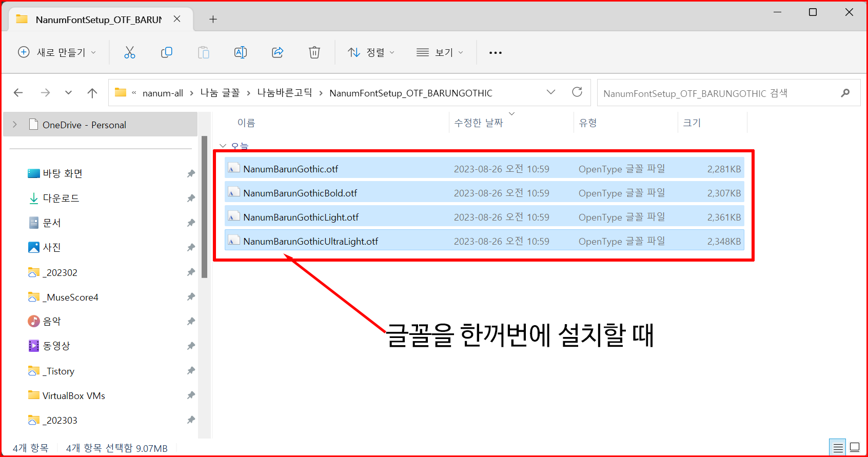Click the Cut scissors icon
The image size is (868, 457).
130,52
